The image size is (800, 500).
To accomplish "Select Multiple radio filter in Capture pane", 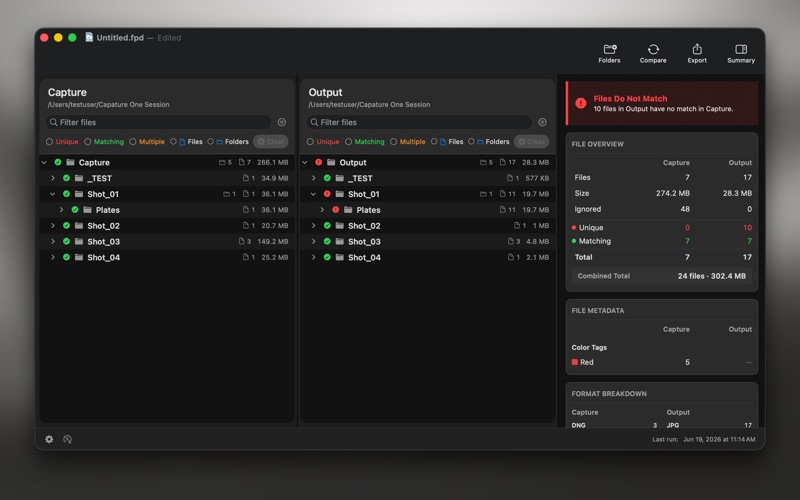I will [133, 142].
